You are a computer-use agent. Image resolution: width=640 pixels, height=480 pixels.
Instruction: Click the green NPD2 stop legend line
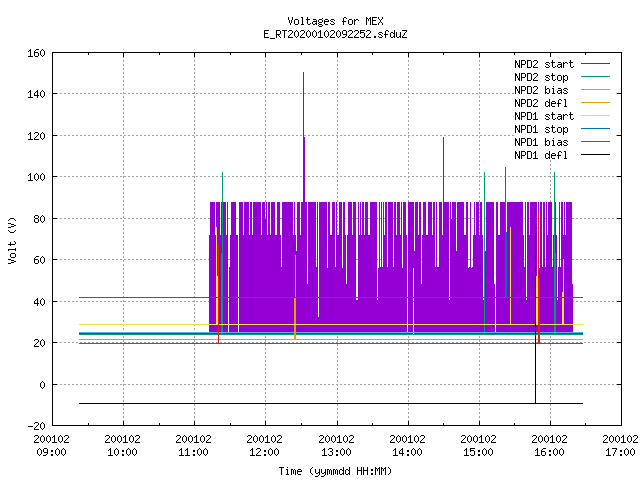pos(595,77)
